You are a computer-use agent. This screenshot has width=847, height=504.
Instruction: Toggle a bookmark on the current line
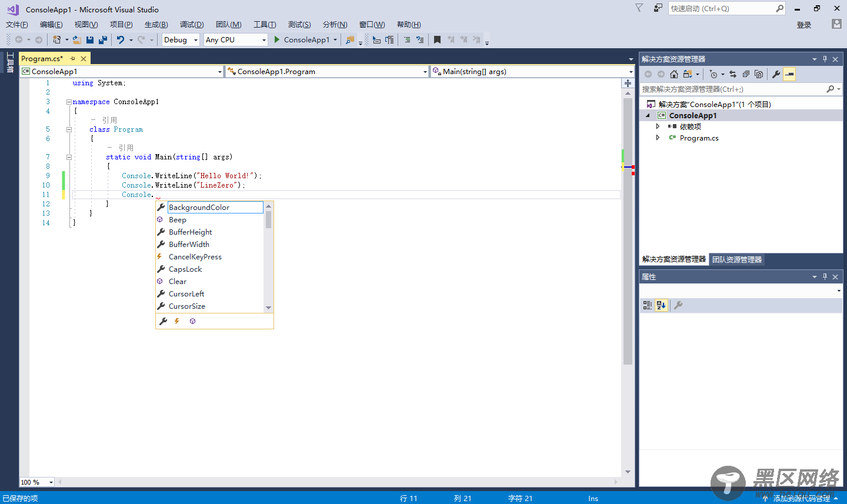point(437,40)
